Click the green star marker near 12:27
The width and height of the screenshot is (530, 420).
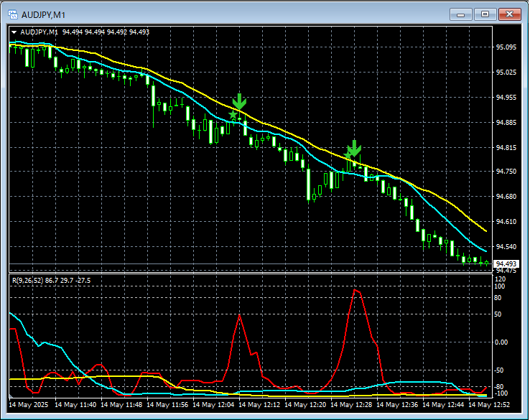[348, 156]
